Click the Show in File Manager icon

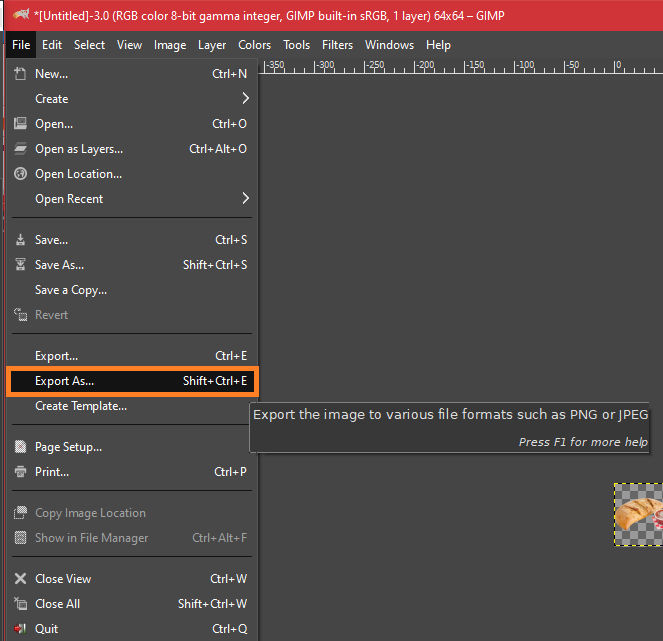pos(20,537)
